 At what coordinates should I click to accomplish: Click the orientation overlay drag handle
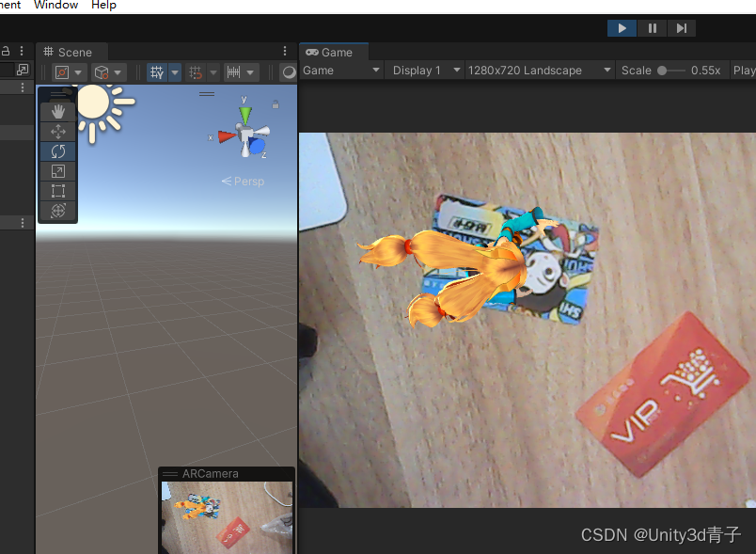(207, 94)
